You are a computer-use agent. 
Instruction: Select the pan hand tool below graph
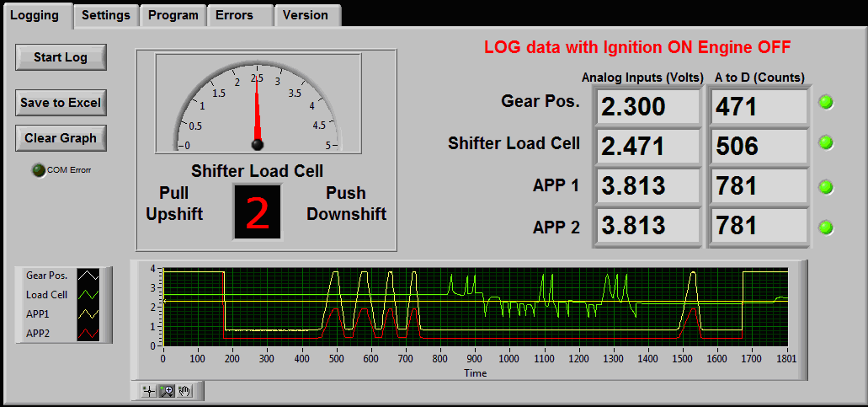click(x=184, y=391)
